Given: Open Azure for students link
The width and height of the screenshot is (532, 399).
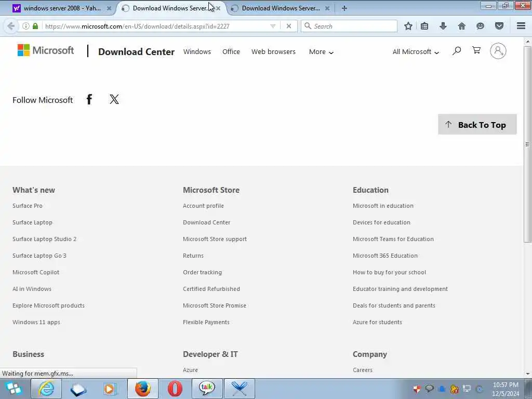Looking at the screenshot, I should 377,322.
